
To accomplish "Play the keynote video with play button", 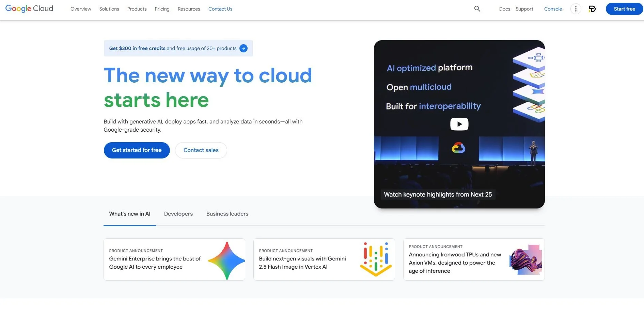I will pos(459,124).
